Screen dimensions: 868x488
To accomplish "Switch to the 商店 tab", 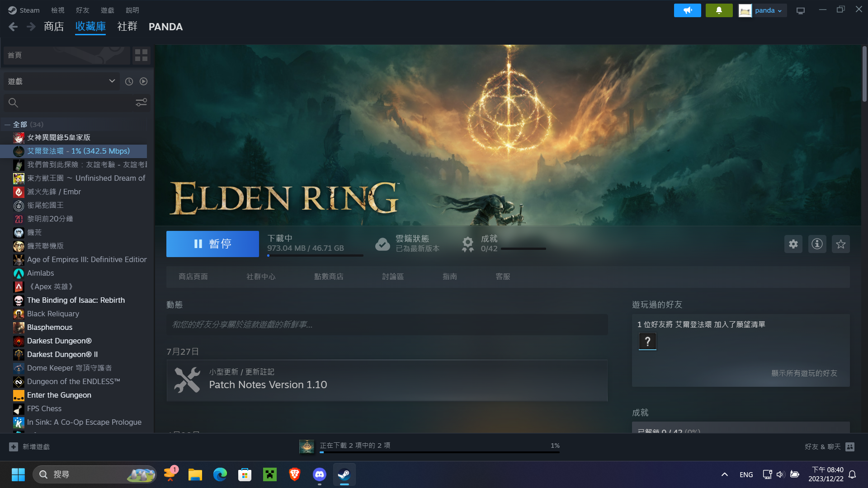I will 53,27.
